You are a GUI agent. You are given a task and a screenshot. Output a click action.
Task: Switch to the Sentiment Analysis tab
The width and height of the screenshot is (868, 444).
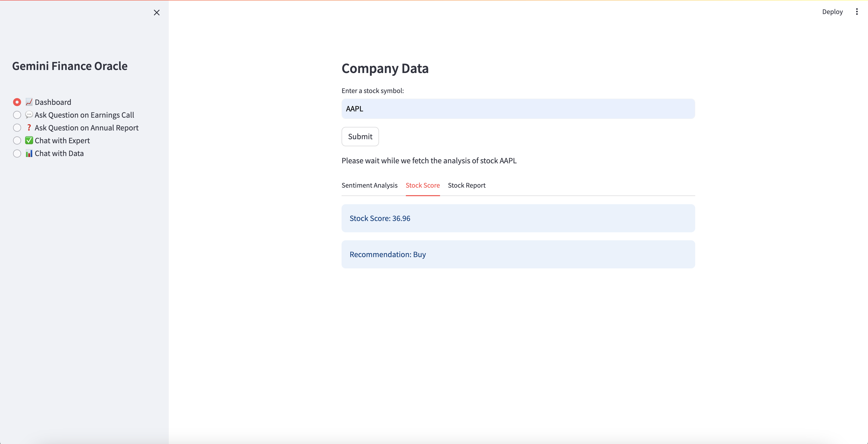(x=369, y=185)
